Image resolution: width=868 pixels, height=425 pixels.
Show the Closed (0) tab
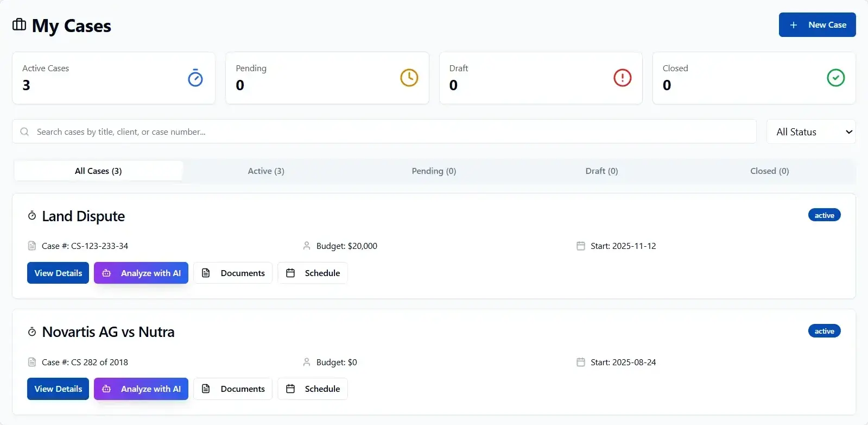[769, 171]
